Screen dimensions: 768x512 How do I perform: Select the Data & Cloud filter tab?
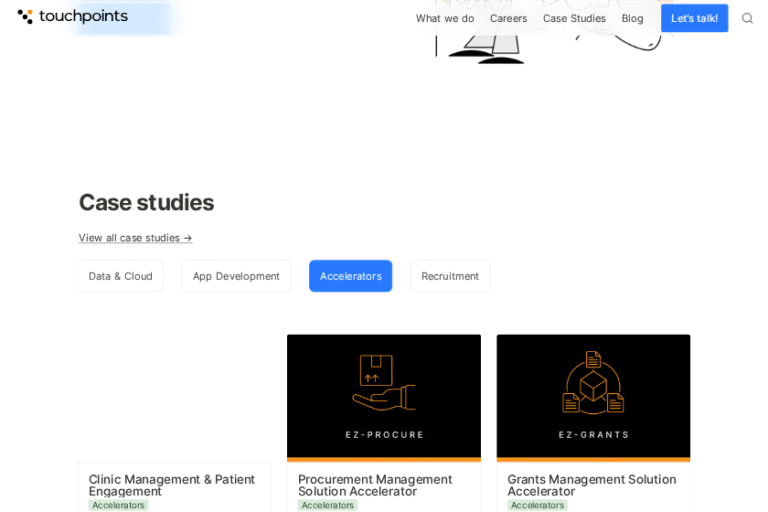pyautogui.click(x=121, y=276)
